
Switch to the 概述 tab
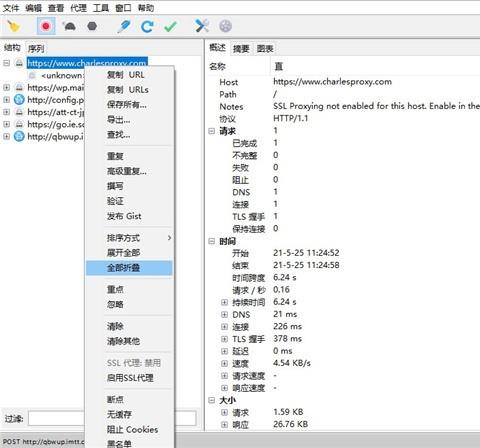[x=217, y=48]
